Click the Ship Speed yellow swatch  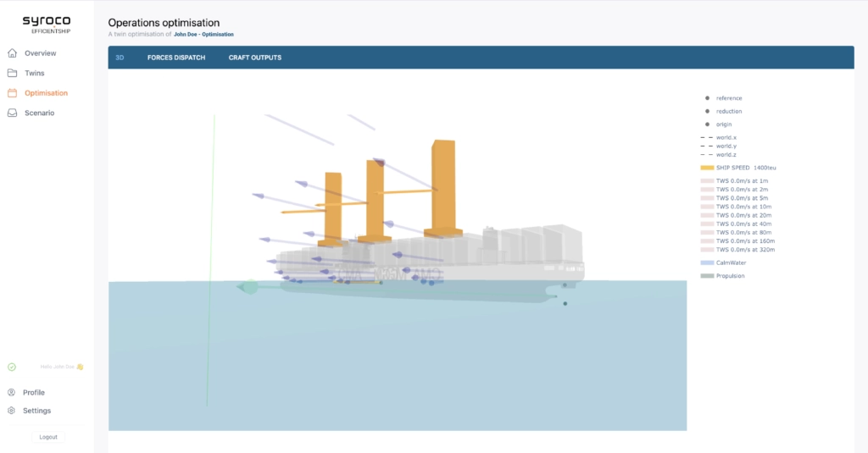tap(707, 168)
